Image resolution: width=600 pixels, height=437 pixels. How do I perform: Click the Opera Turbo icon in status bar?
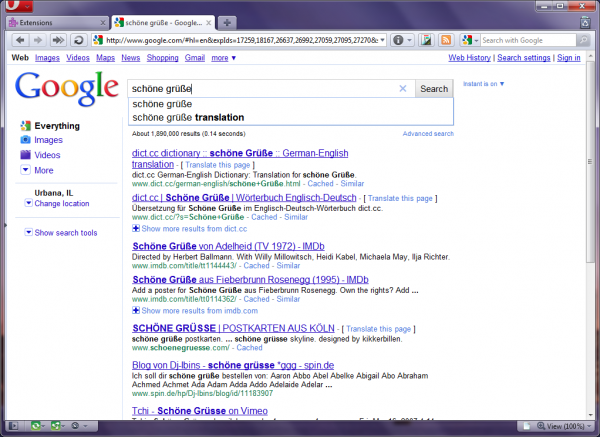pyautogui.click(x=75, y=426)
